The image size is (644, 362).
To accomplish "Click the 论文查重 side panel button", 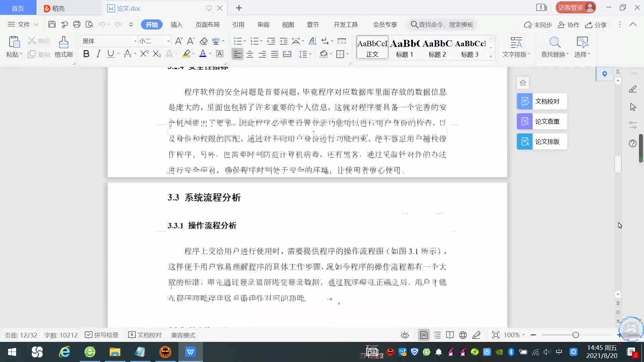I will click(542, 121).
